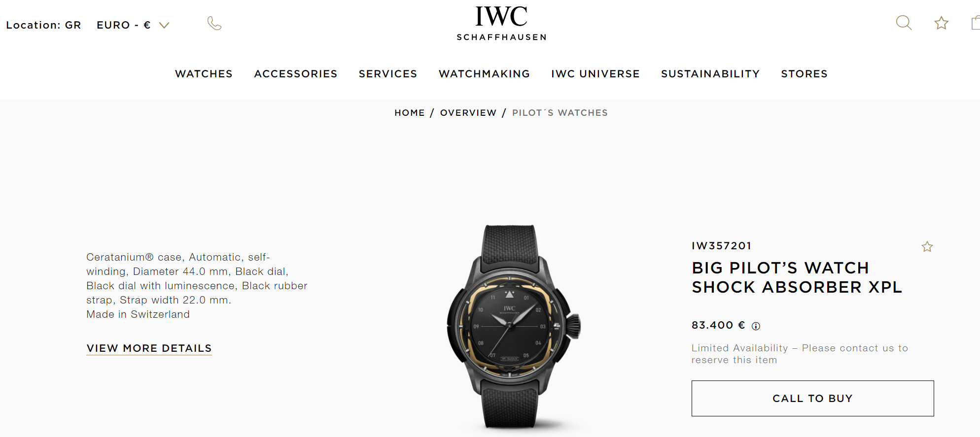Open View More Details link

tap(149, 348)
